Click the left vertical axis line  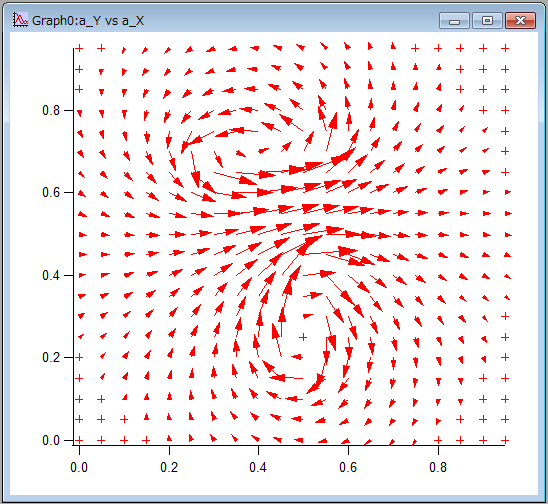(73, 246)
